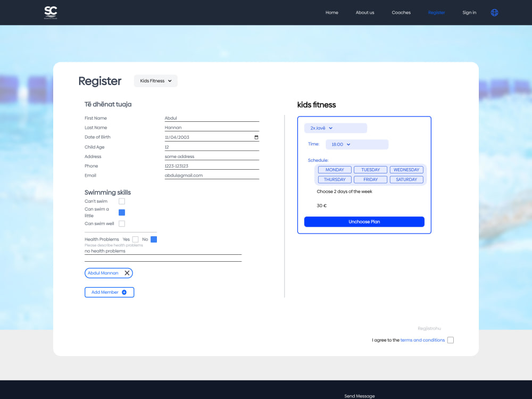This screenshot has height=399, width=532.
Task: Open the Time 18:00 dropdown
Action: point(357,144)
